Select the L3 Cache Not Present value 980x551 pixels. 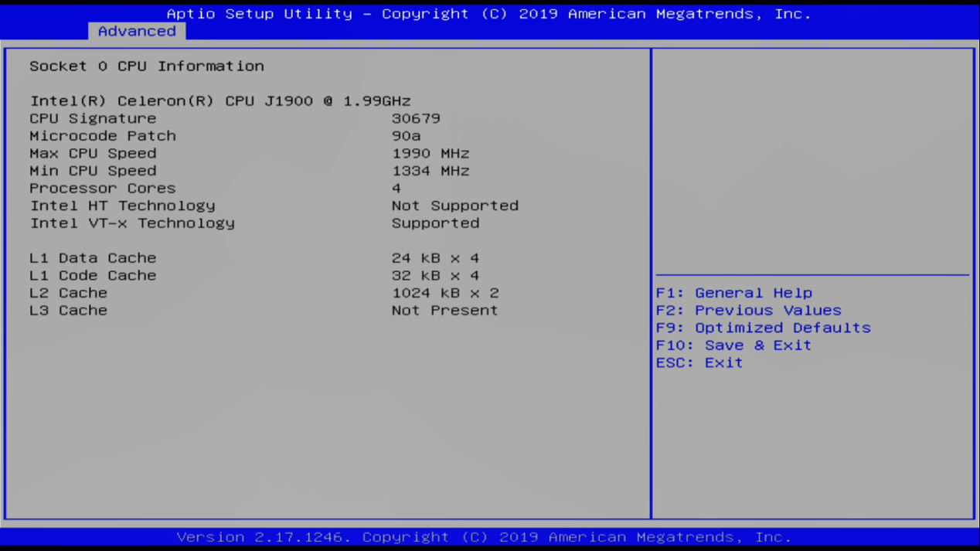click(x=444, y=311)
